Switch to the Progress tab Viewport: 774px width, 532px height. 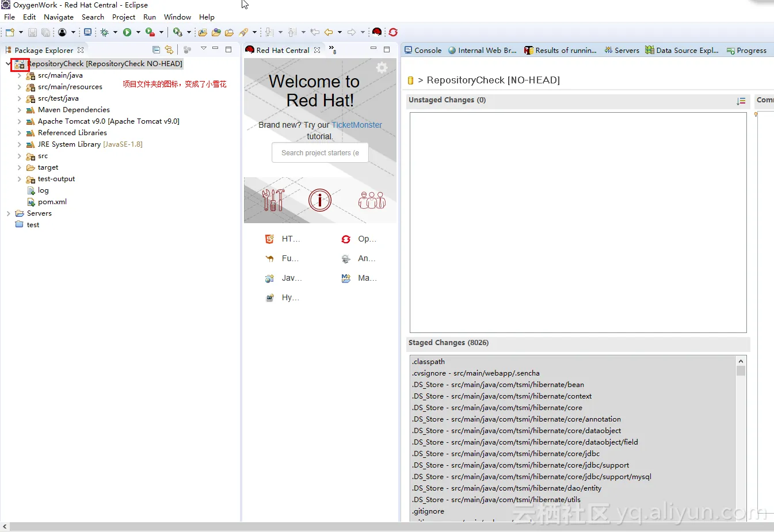tap(746, 50)
